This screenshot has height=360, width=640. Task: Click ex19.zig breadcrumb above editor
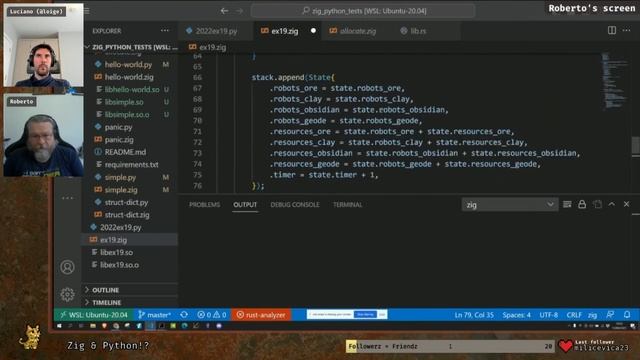[208, 47]
